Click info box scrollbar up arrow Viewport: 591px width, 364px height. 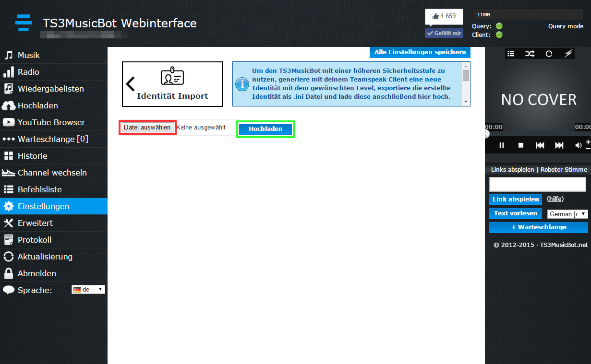click(466, 66)
